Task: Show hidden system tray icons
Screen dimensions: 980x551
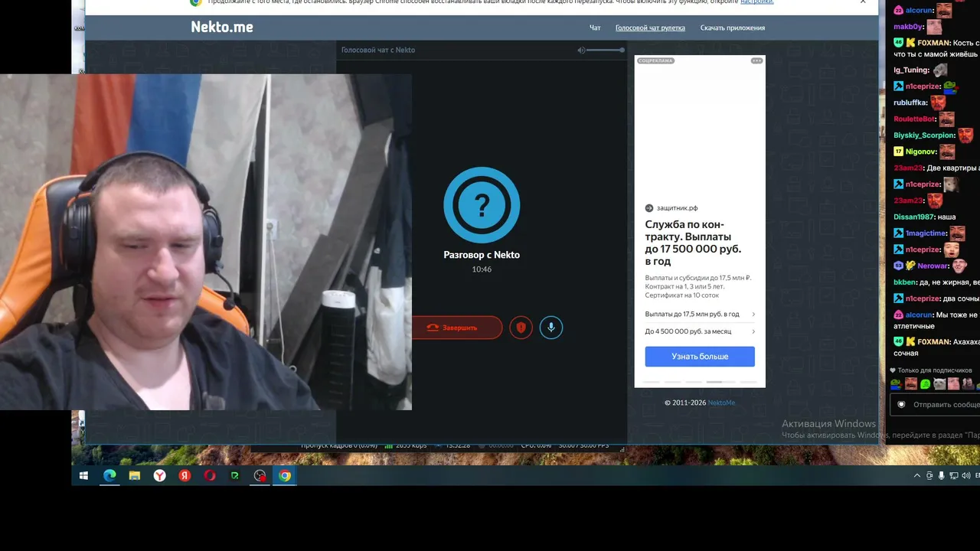Action: (917, 475)
